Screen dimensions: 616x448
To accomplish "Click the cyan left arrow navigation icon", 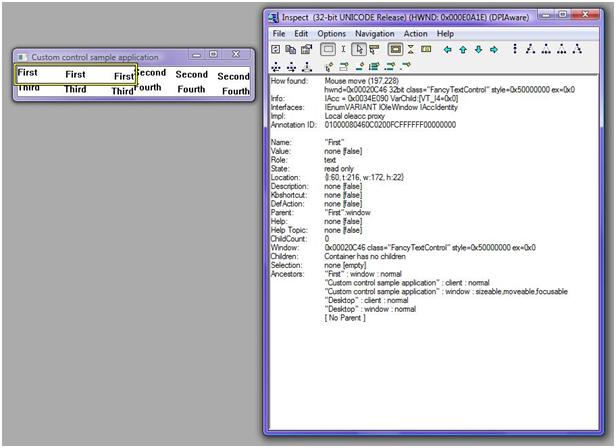I will pyautogui.click(x=447, y=50).
